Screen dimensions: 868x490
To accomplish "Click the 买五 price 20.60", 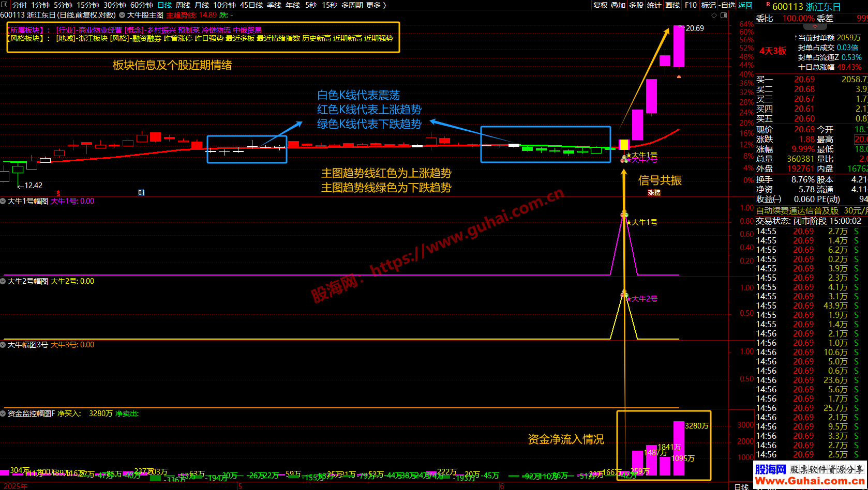I will click(804, 118).
